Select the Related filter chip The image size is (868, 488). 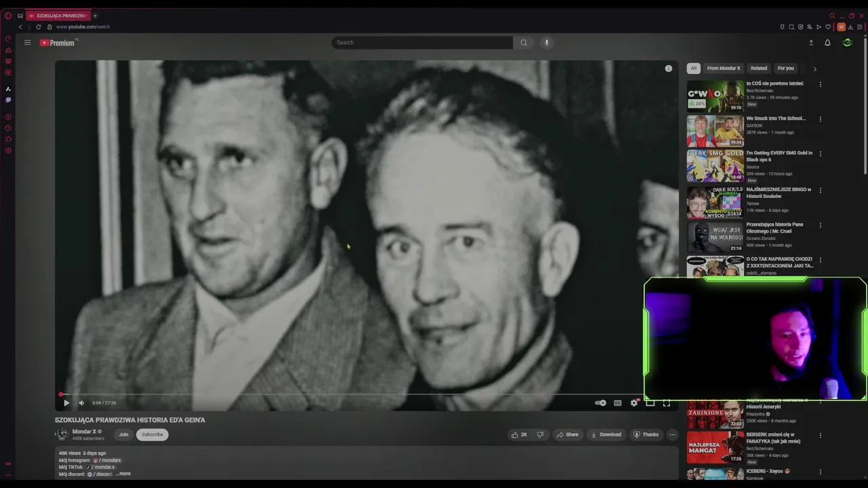pyautogui.click(x=759, y=68)
